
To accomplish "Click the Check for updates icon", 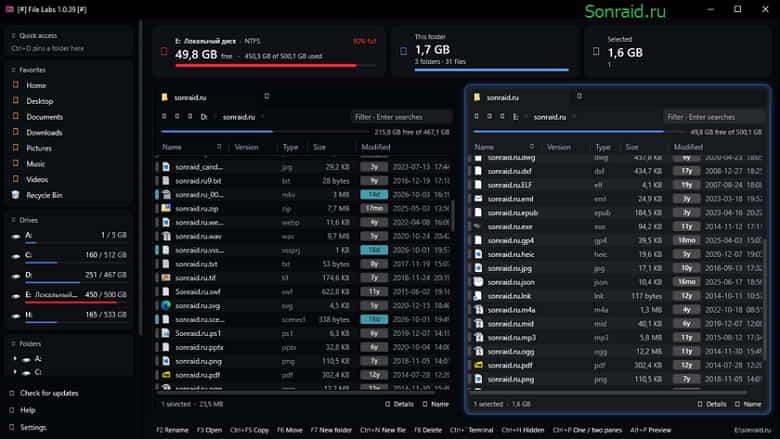I will (x=12, y=393).
